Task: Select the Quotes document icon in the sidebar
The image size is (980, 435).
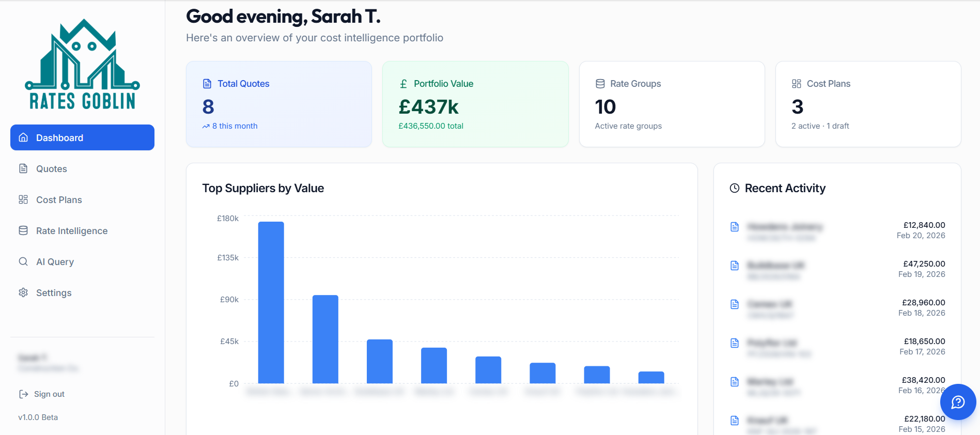Action: pyautogui.click(x=23, y=168)
